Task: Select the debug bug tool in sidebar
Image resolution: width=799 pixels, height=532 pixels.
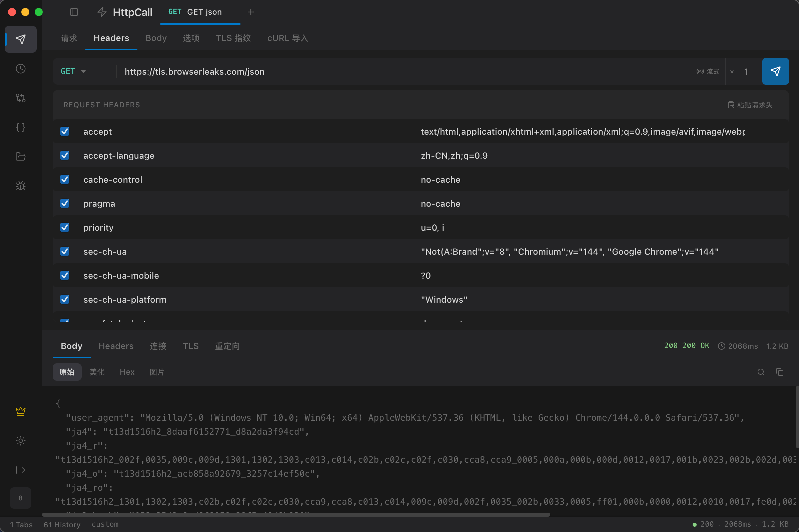Action: click(20, 186)
